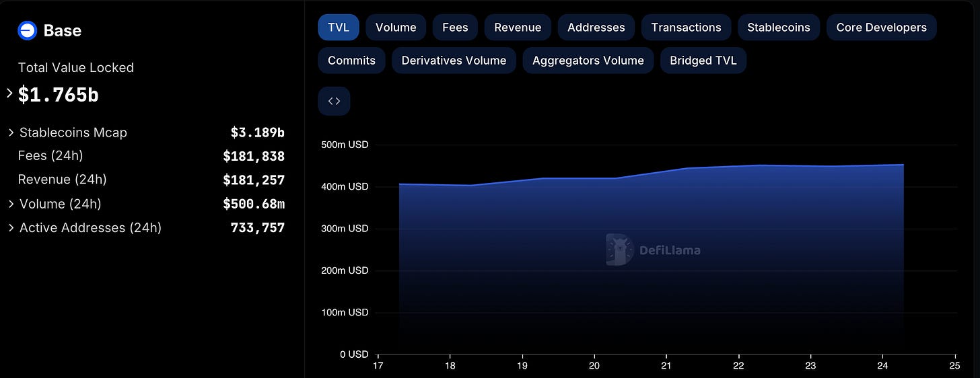The image size is (980, 378).
Task: Click the Base chain logo icon
Action: point(28,30)
